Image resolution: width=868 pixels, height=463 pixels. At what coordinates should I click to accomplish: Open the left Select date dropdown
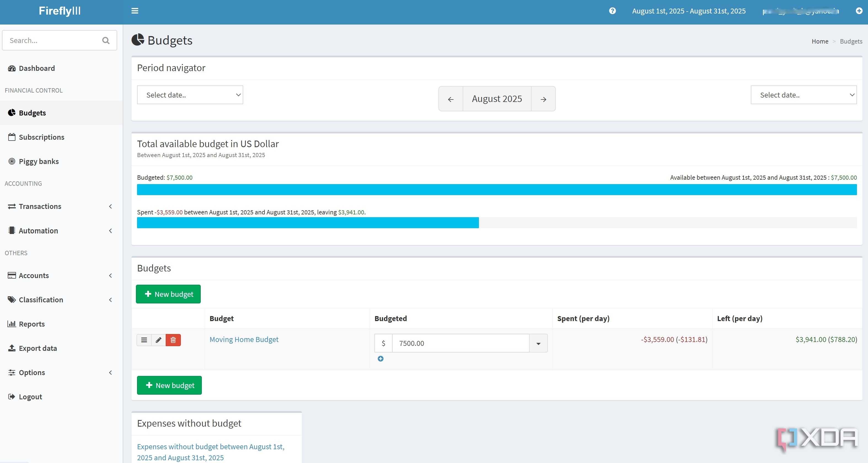pos(190,95)
